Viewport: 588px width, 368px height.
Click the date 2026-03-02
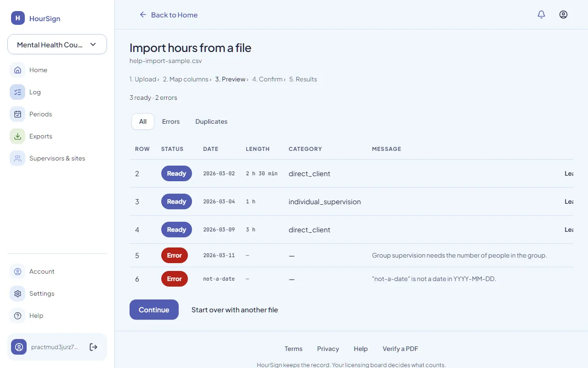tap(219, 173)
